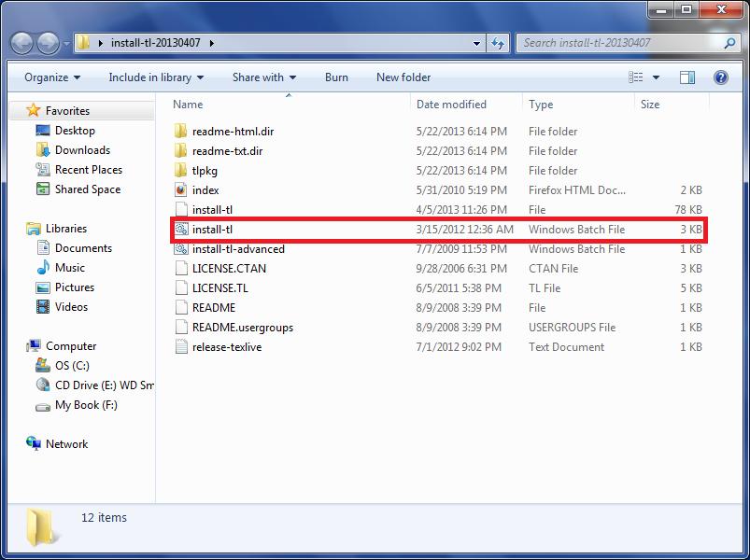Click the Burn toolbar button
The image size is (750, 560).
pos(336,77)
